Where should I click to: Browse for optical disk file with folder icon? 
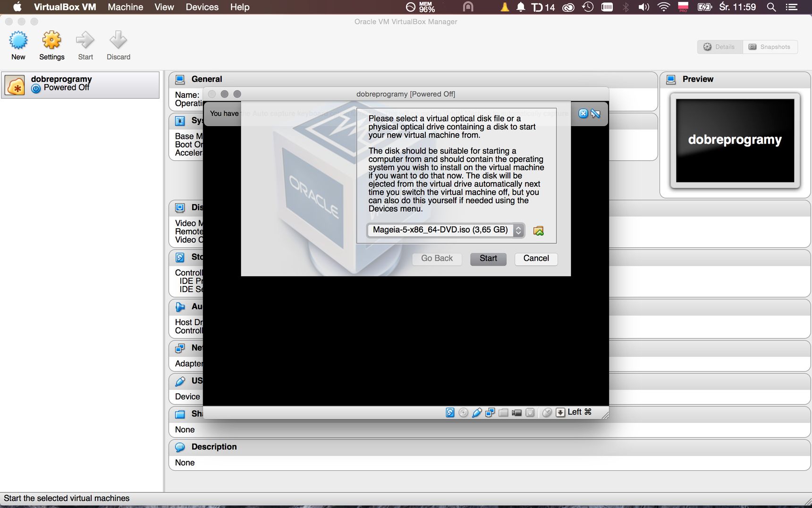pos(538,231)
